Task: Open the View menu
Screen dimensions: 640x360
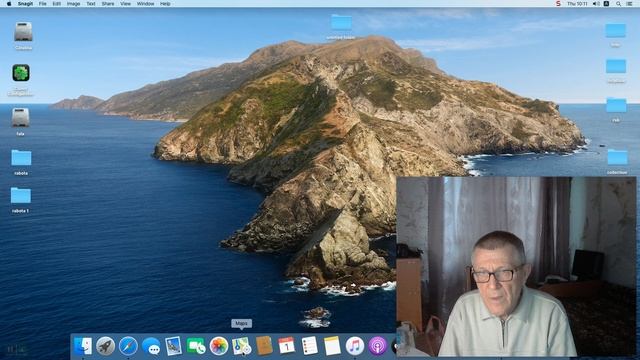Action: [x=125, y=4]
